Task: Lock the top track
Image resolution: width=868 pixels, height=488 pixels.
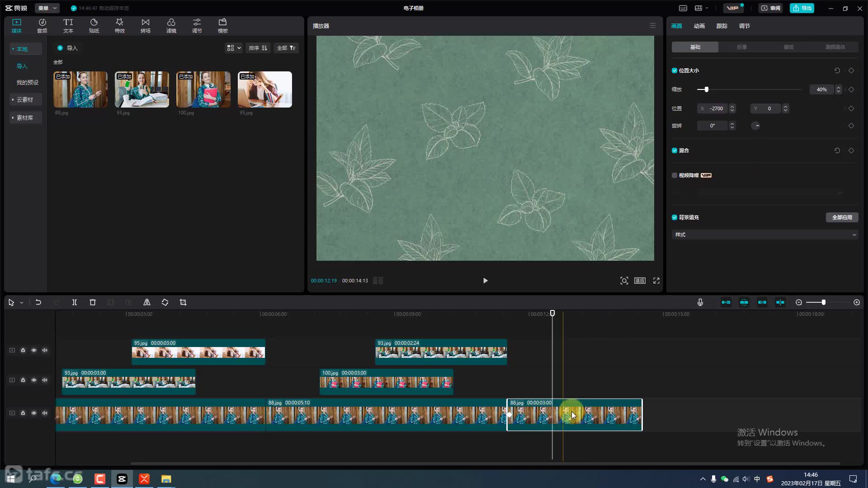Action: coord(23,350)
